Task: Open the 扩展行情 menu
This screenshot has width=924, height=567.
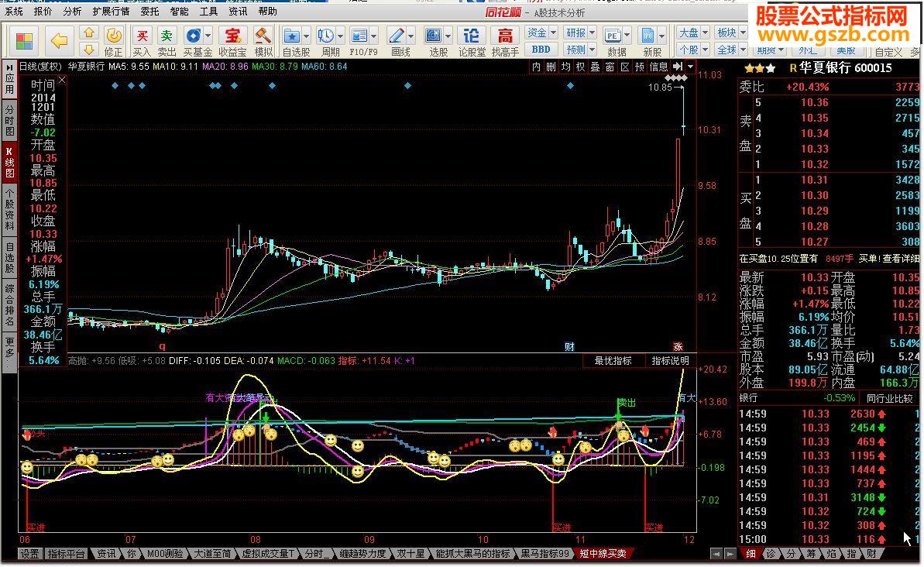Action: coord(111,11)
